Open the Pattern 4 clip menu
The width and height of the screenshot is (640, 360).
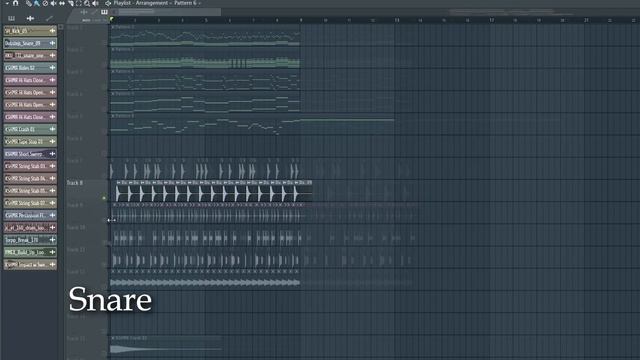113,93
